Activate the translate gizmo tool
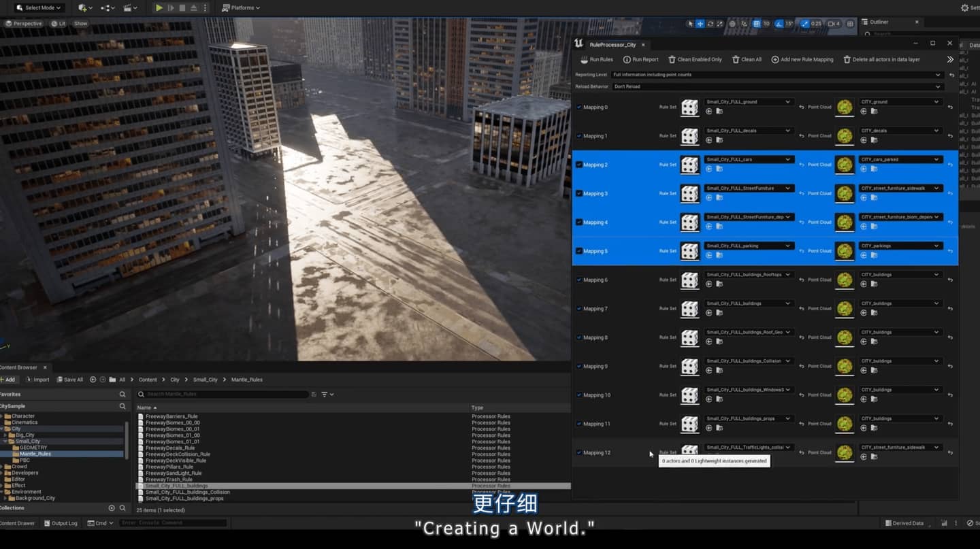Screen dimensions: 980x549 700,23
